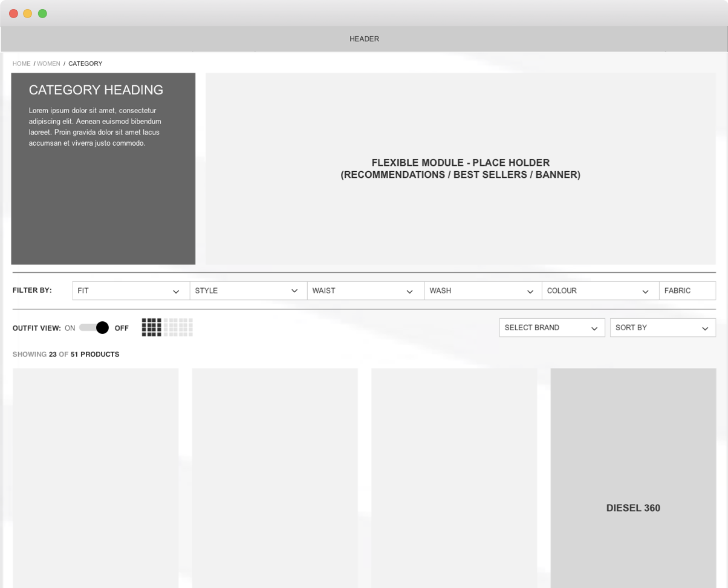Select the dense dark grid view icon

[x=152, y=327]
